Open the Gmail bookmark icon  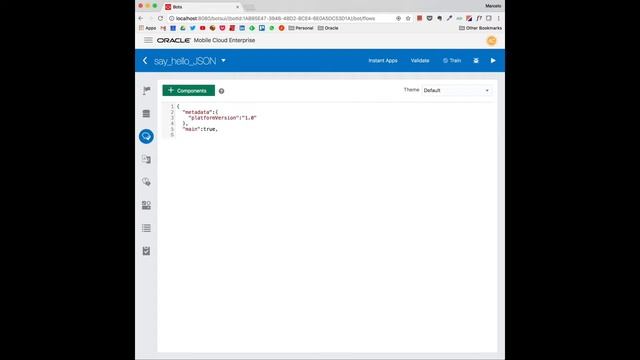coord(163,28)
